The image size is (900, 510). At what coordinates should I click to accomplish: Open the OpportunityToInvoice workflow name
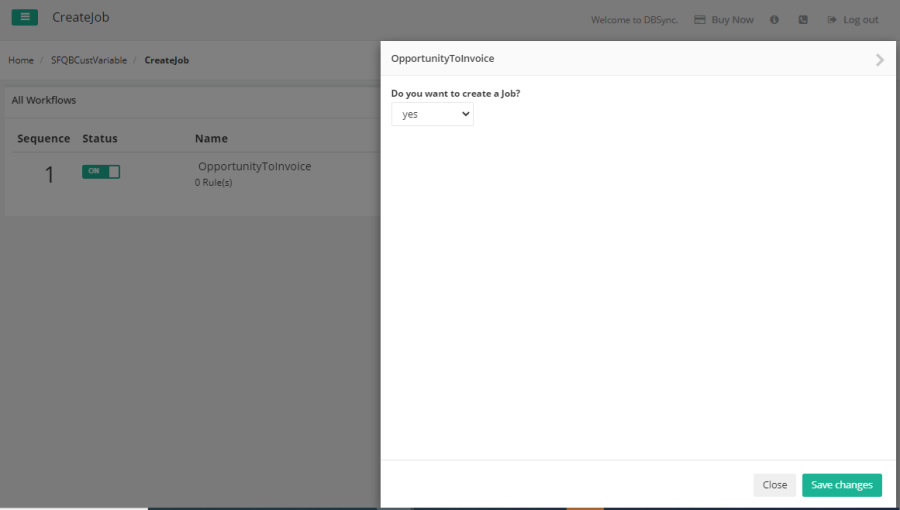tap(254, 166)
